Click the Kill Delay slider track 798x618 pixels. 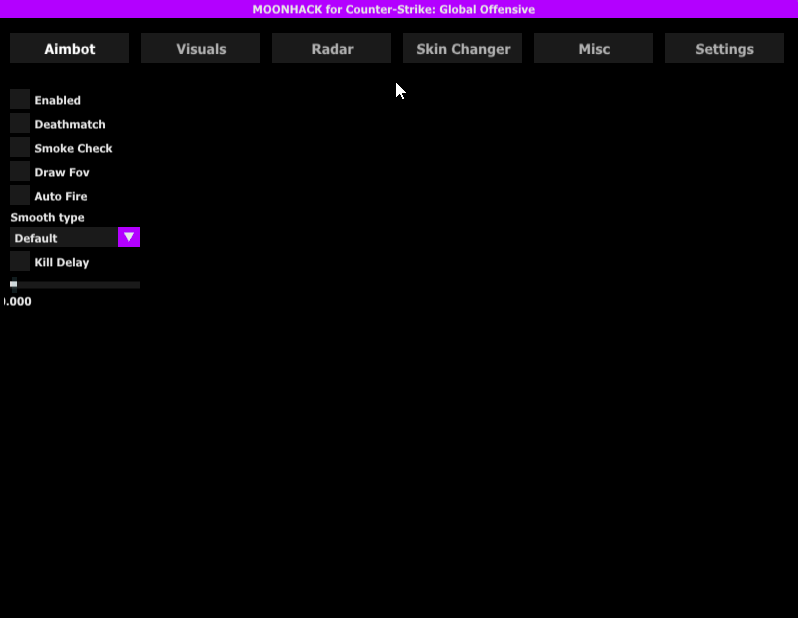[x=75, y=285]
